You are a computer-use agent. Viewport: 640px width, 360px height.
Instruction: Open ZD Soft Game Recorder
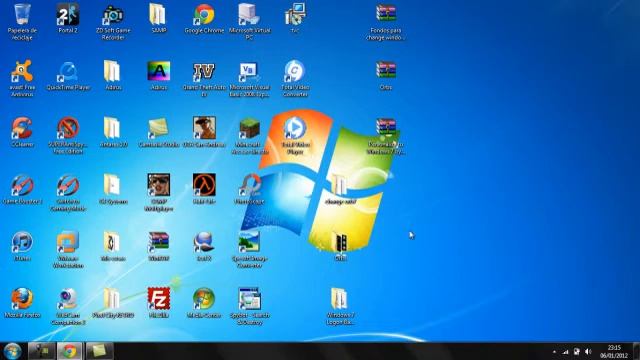tap(113, 14)
